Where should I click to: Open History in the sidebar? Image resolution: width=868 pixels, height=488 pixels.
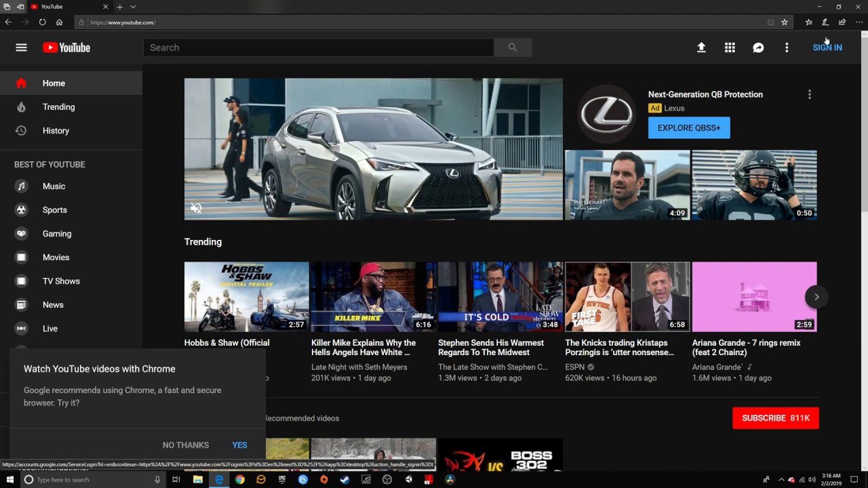(71, 131)
